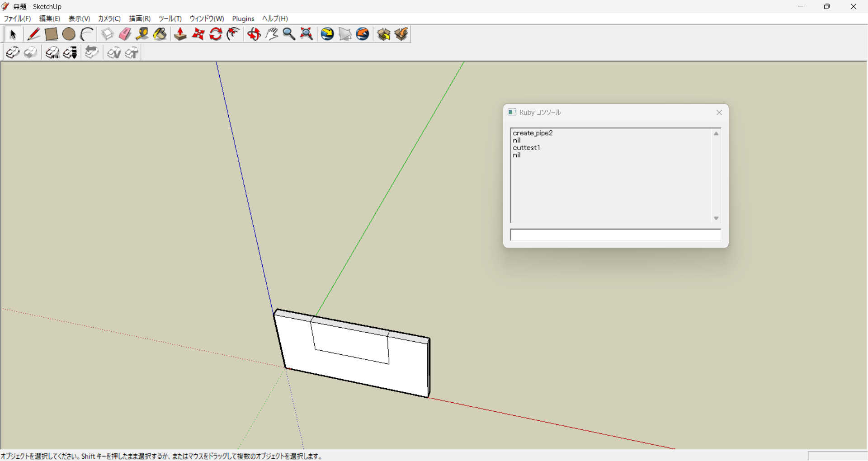Viewport: 868px width, 461px height.
Task: Click the Ruby console scroll up arrow
Action: coord(716,134)
